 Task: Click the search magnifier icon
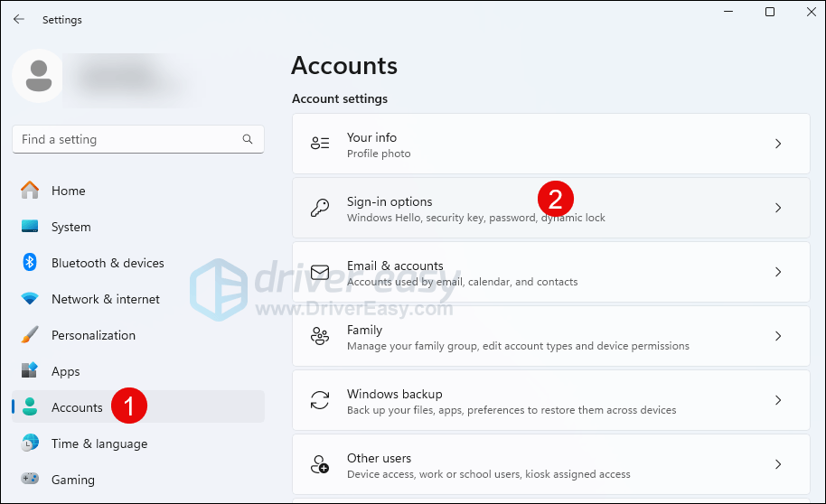(248, 139)
